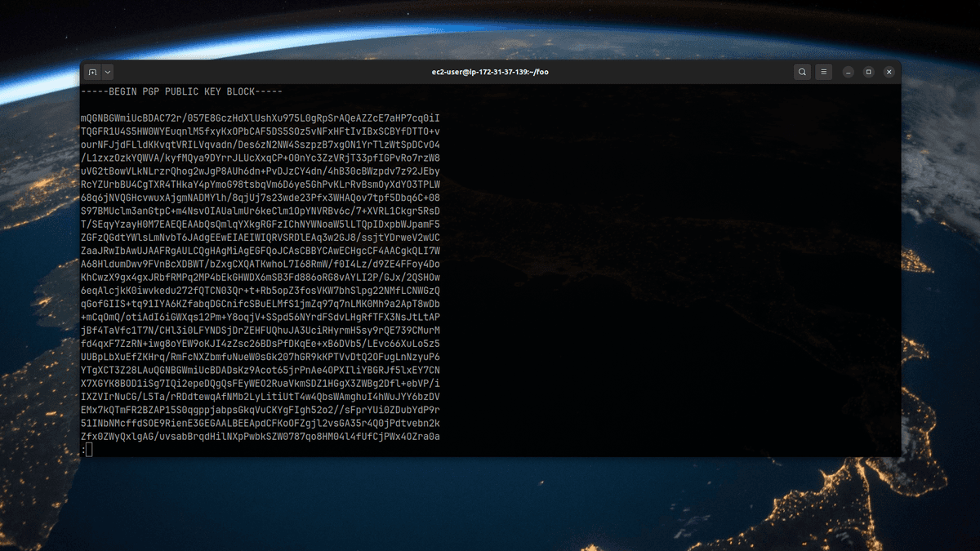
Task: Close the terminal window
Action: coord(889,72)
